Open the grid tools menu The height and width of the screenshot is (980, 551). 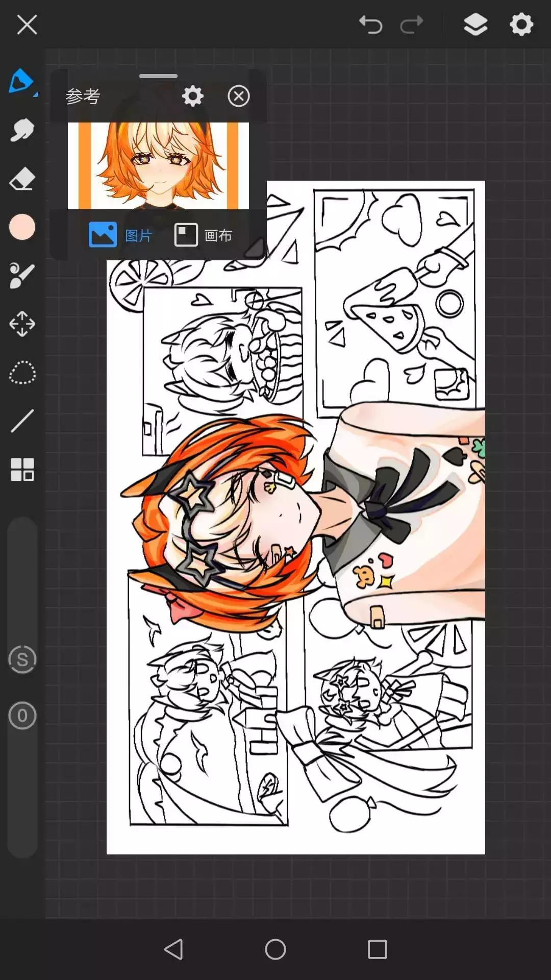[22, 469]
